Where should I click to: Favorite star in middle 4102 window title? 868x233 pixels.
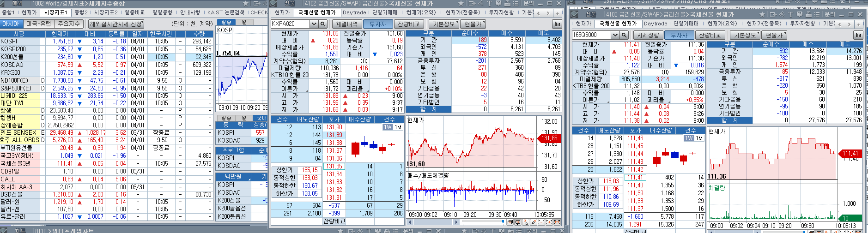pos(461,3)
